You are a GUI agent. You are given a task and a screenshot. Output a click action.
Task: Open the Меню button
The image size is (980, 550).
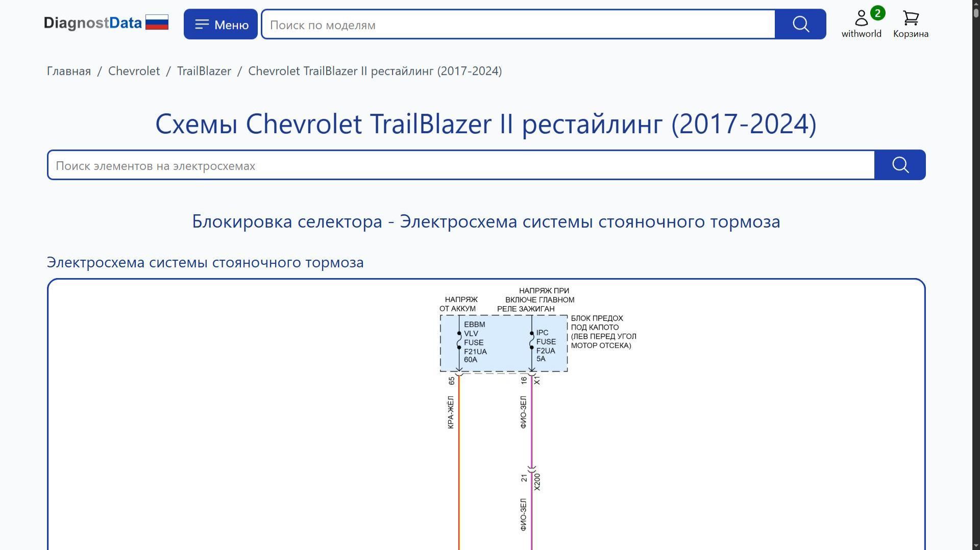tap(220, 24)
